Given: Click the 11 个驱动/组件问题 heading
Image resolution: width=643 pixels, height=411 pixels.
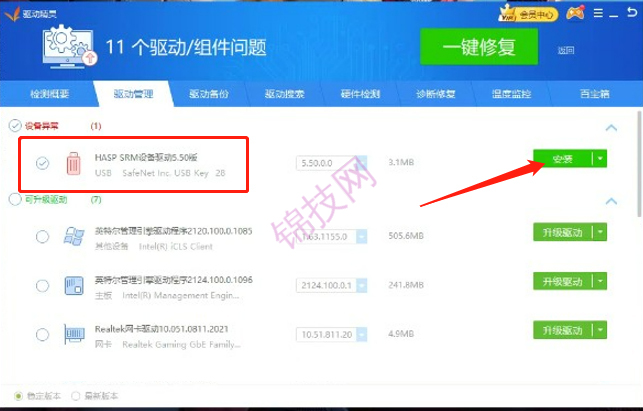Looking at the screenshot, I should [x=186, y=47].
